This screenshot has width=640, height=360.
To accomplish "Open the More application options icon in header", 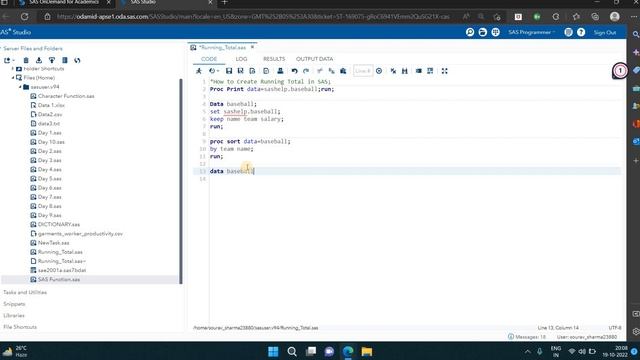I will (568, 32).
